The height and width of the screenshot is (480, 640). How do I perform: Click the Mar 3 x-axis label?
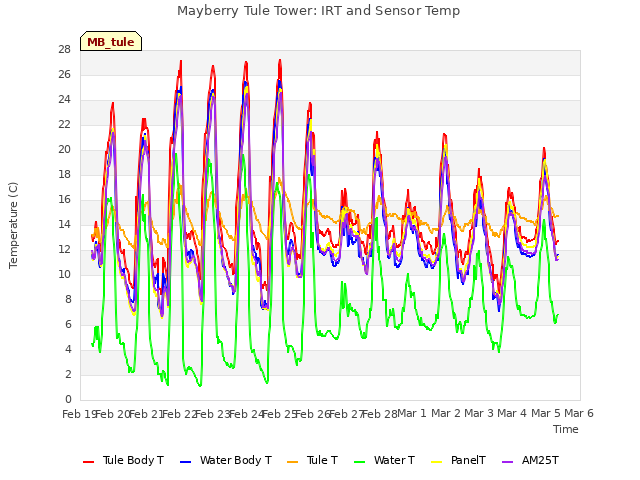[479, 413]
